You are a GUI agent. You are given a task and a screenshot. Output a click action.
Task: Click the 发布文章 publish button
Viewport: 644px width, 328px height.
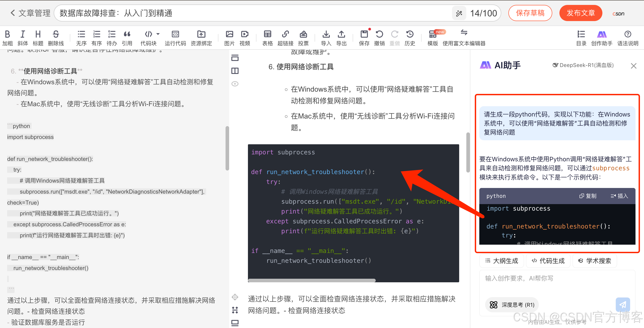click(x=580, y=13)
